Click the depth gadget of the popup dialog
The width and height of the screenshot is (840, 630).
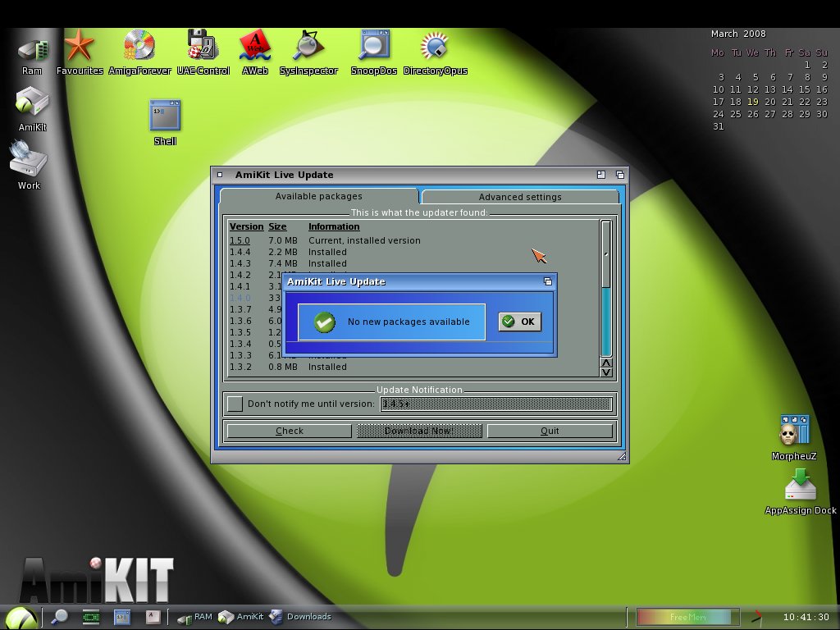click(547, 281)
